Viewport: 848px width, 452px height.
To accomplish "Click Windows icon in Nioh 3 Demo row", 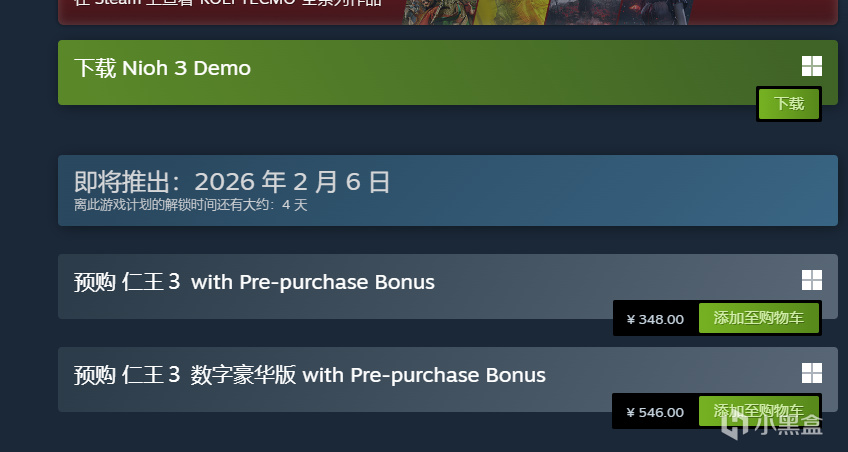I will [x=811, y=67].
